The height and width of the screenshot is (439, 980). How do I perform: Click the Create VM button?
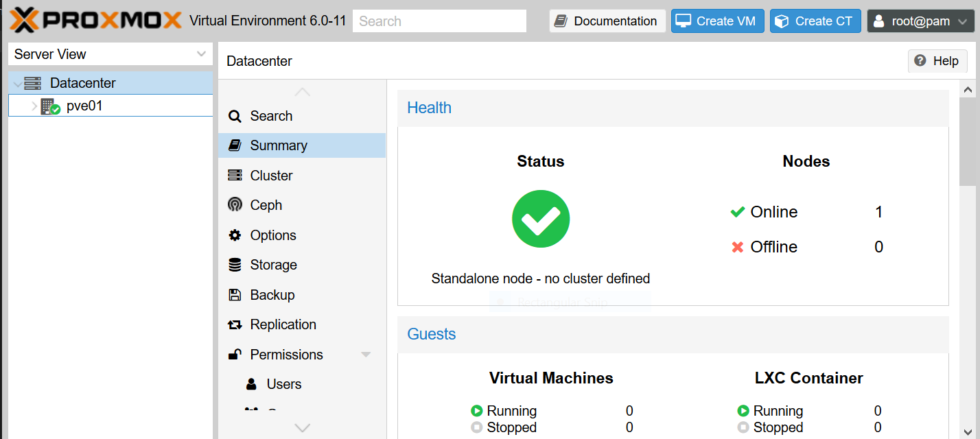pos(718,21)
